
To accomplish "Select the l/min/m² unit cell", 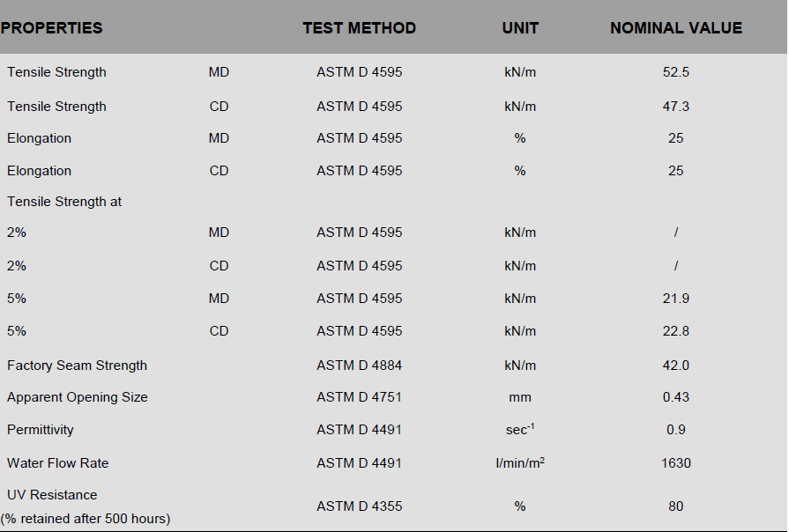I will (x=520, y=463).
